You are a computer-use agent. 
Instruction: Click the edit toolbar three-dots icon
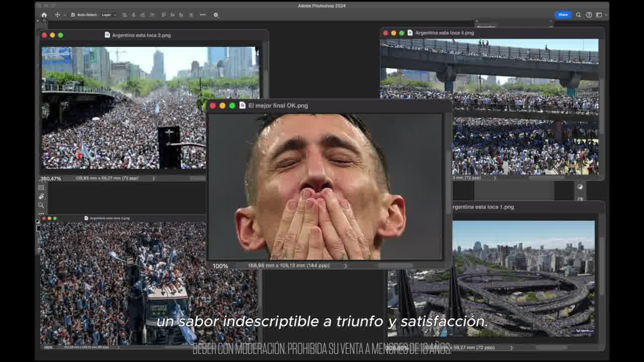click(41, 213)
